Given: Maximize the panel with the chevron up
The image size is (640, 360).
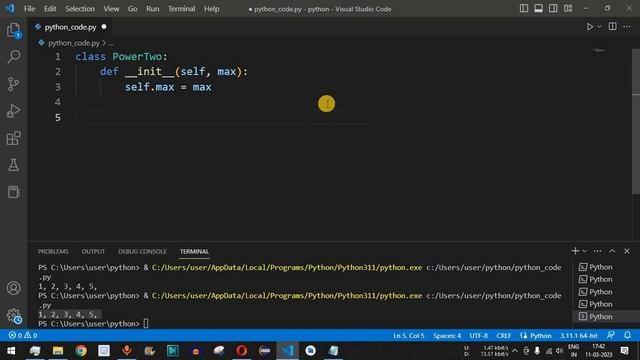Looking at the screenshot, I should [x=612, y=251].
